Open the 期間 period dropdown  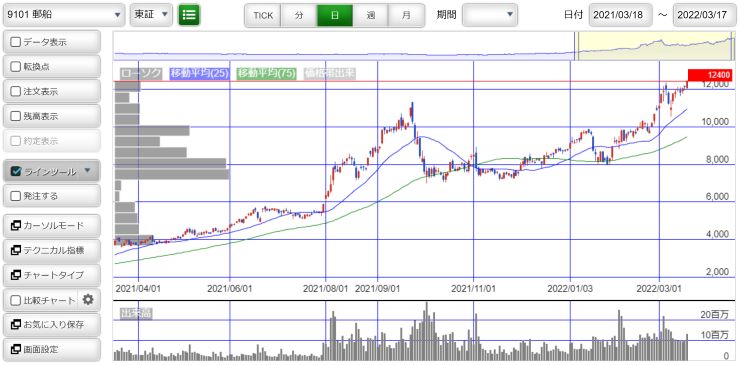point(490,15)
